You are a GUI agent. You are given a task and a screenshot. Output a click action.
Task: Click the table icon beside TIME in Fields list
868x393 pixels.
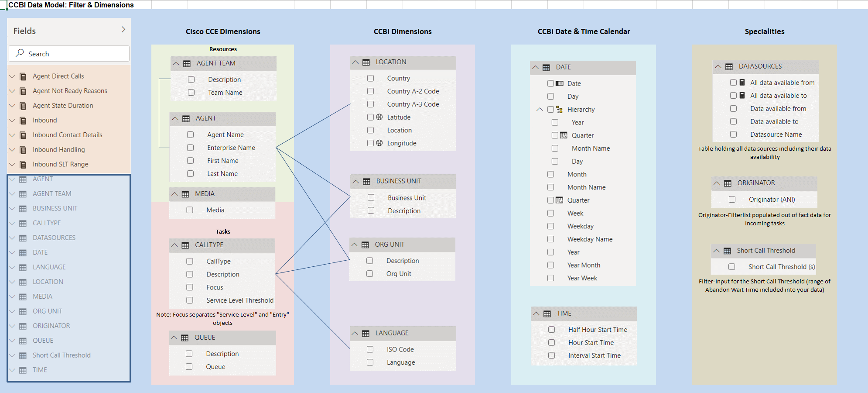pos(23,370)
